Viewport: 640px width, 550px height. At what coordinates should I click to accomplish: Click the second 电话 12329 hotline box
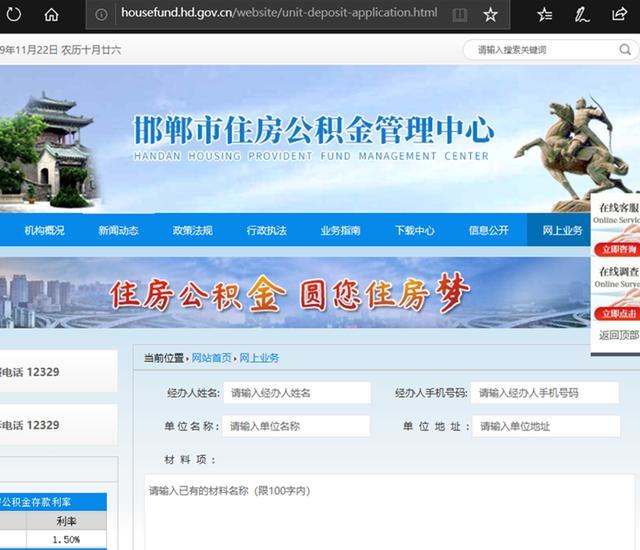(58, 424)
